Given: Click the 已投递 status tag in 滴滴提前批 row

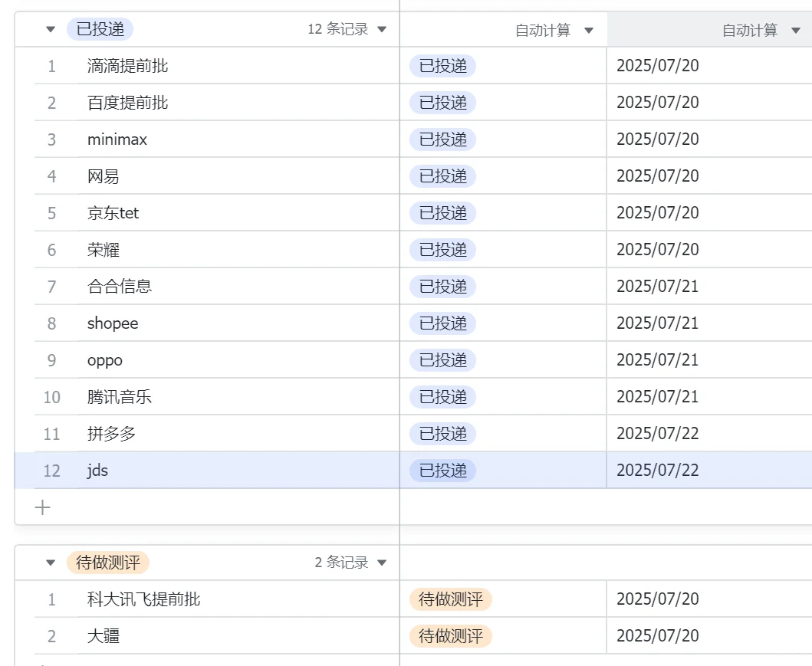Looking at the screenshot, I should coord(442,66).
